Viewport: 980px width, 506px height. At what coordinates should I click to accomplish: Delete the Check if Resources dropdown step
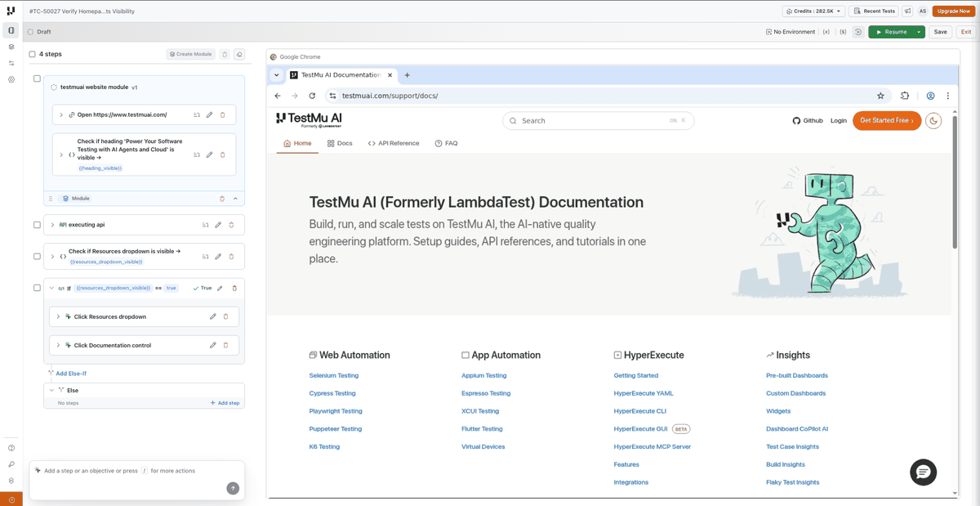pos(231,257)
